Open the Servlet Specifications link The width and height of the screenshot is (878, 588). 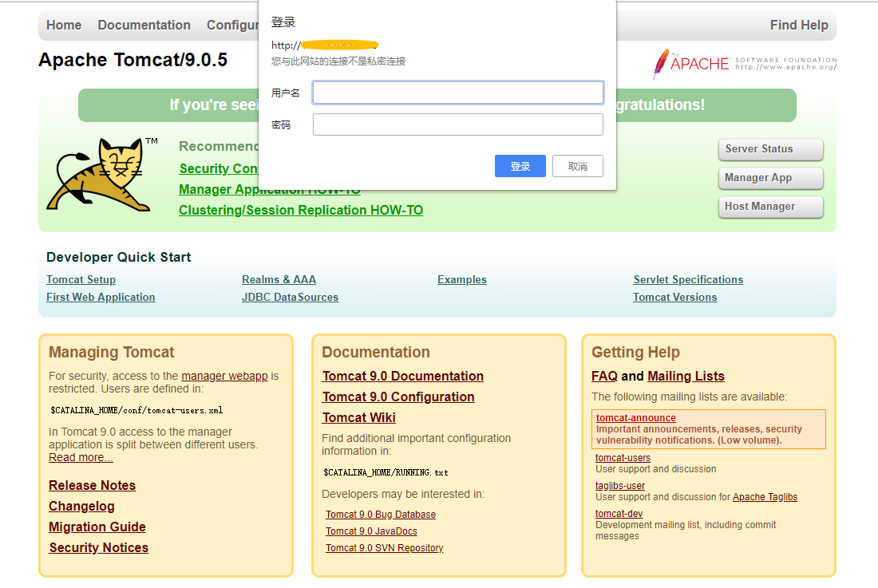[688, 280]
